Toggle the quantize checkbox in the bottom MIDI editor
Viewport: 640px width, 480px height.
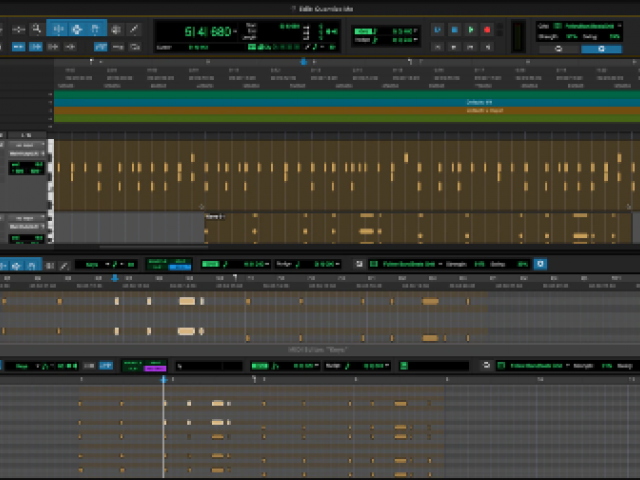(x=501, y=366)
